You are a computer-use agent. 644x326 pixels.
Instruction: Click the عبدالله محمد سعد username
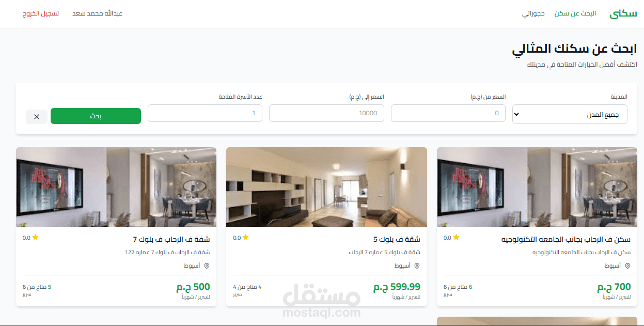[x=97, y=13]
